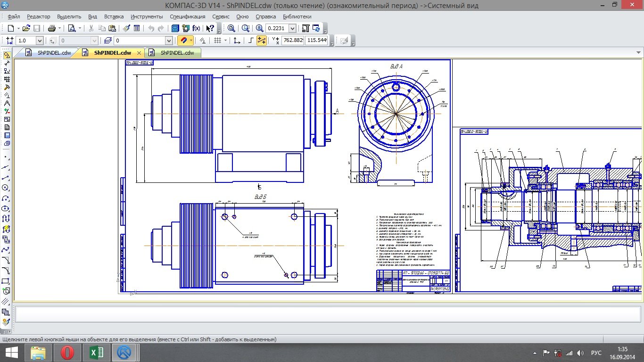Switch to the third ShPINDEL.cdw tab
The image size is (644, 362).
click(177, 53)
